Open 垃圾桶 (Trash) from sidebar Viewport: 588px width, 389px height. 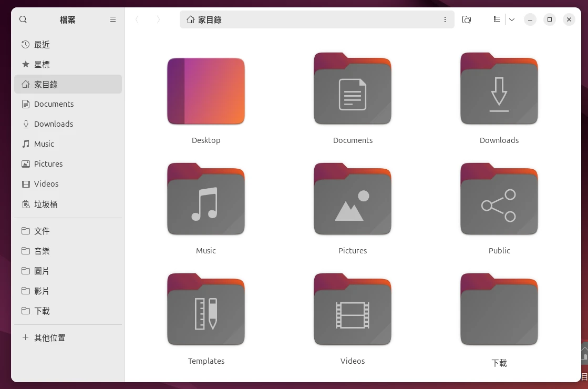point(46,204)
